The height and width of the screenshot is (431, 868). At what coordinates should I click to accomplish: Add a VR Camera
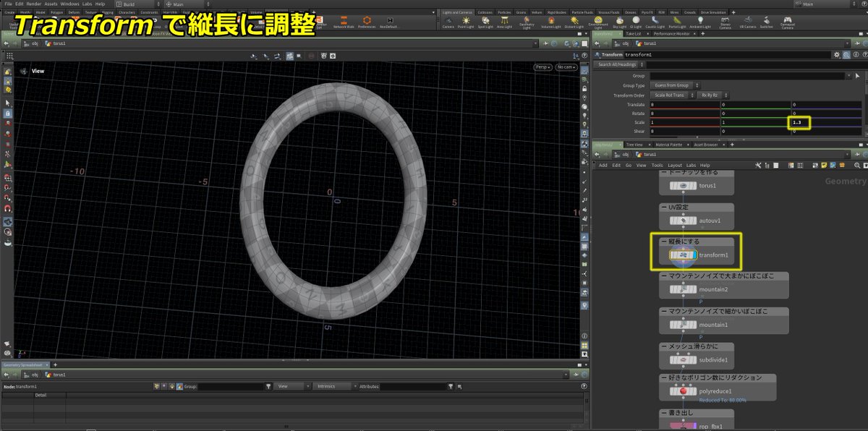click(747, 23)
